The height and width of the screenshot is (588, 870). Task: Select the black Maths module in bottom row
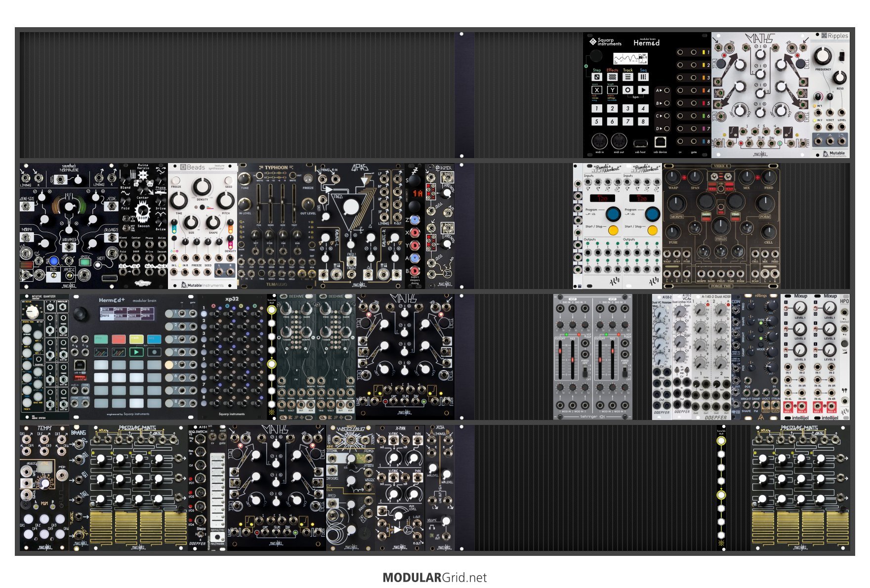(277, 488)
